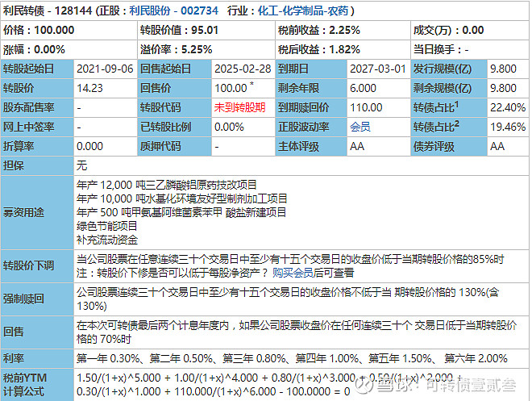The image size is (532, 401).
Task: Click the 正股波动率 label
Action: click(303, 127)
